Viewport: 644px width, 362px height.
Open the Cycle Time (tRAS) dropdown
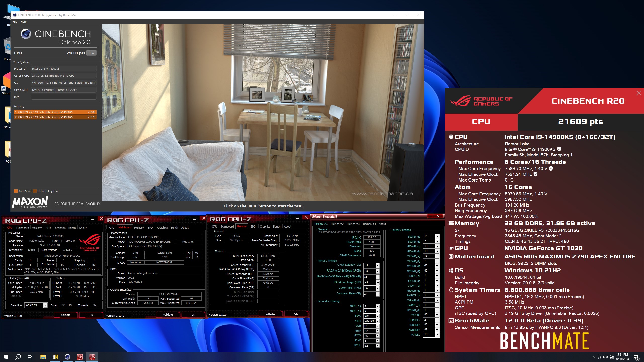tap(377, 288)
